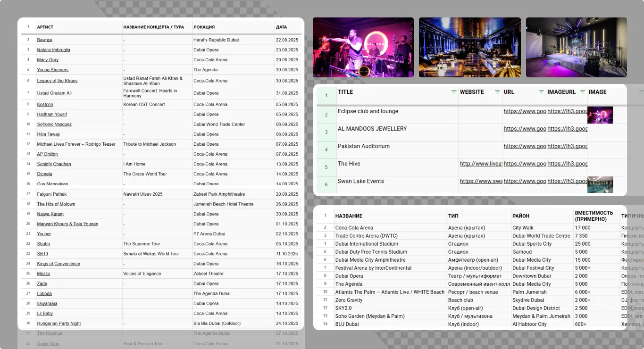Open the URL link in AL MANDOOS JEWELLERY row
Viewport: 644px width, 349px height.
click(525, 129)
